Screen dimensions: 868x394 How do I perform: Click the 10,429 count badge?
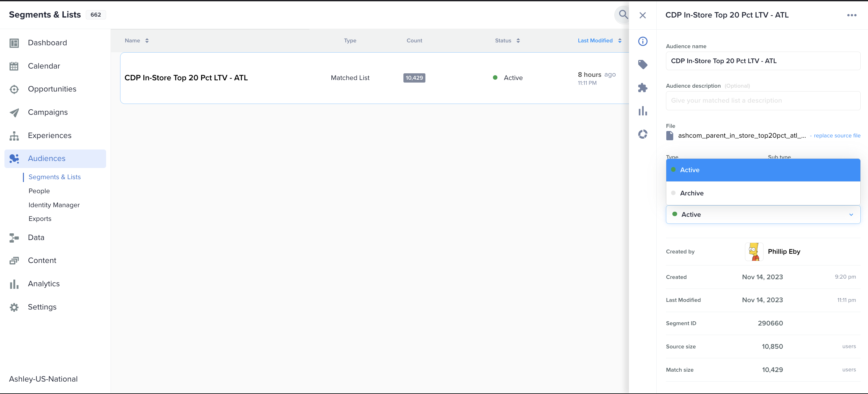pyautogui.click(x=414, y=78)
